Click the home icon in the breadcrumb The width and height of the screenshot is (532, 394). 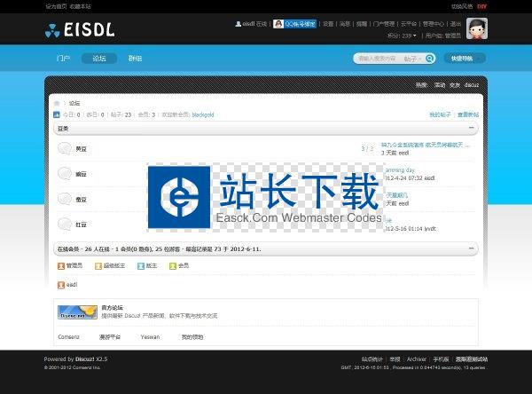click(58, 103)
